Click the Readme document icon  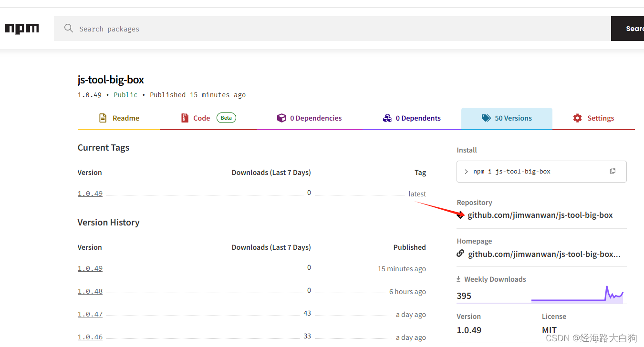point(103,118)
